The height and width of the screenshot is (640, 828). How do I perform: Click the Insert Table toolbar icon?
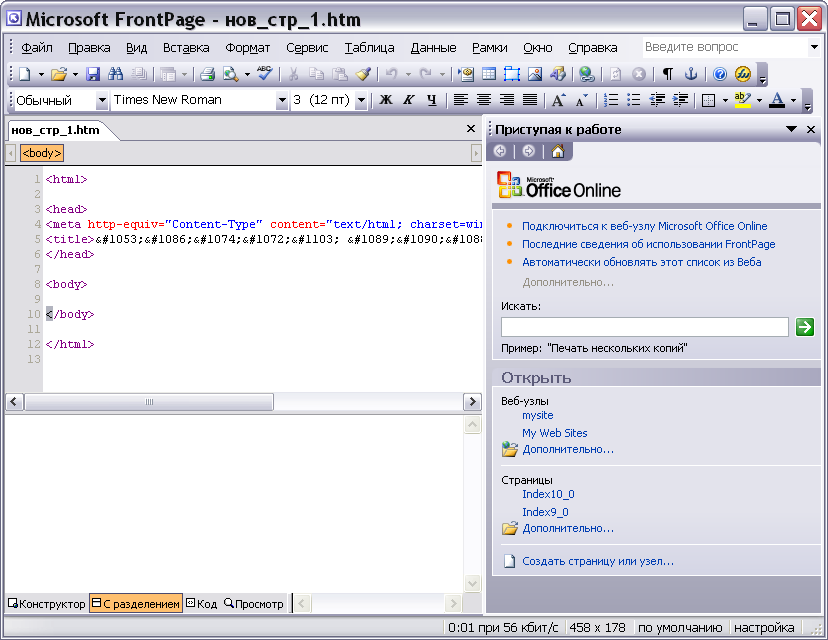pos(489,74)
